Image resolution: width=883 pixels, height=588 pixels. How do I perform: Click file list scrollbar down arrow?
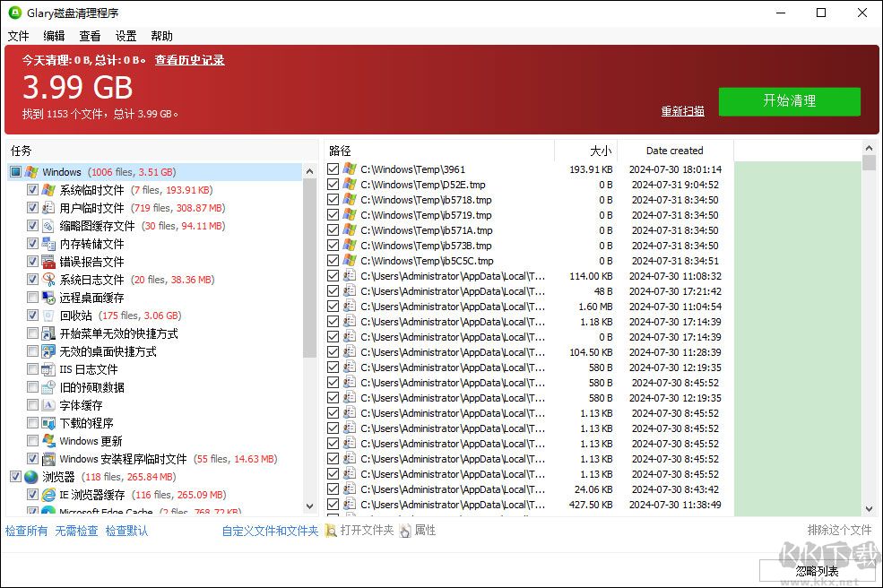pyautogui.click(x=869, y=508)
